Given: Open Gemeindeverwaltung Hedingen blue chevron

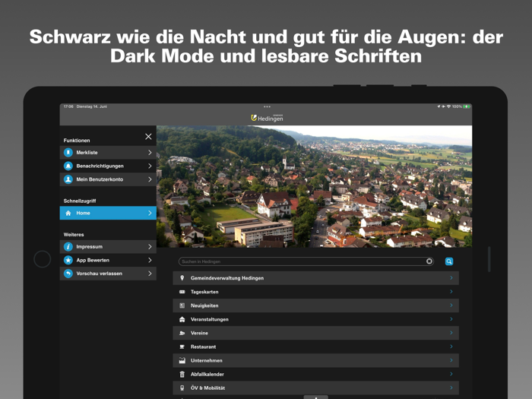Looking at the screenshot, I should pos(451,278).
